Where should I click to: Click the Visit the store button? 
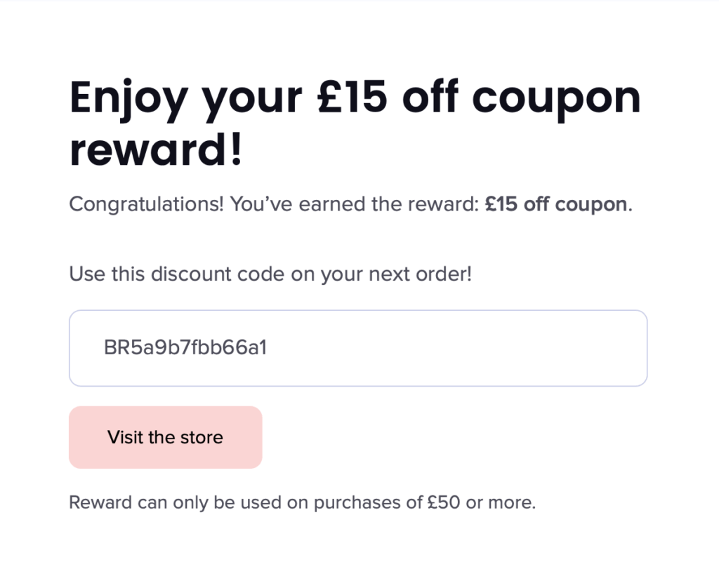[164, 436]
